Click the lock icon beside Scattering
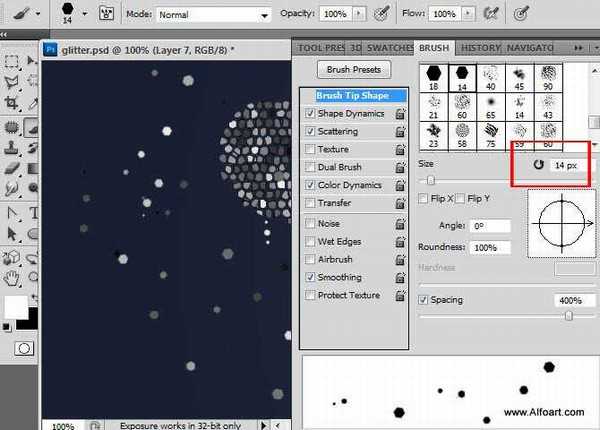The height and width of the screenshot is (430, 600). (x=400, y=132)
